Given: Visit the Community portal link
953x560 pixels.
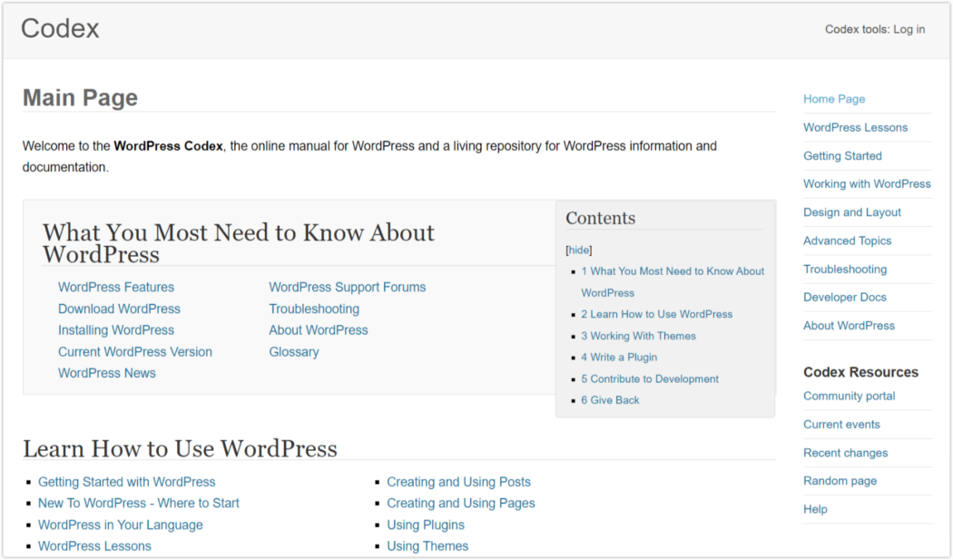Looking at the screenshot, I should click(849, 396).
